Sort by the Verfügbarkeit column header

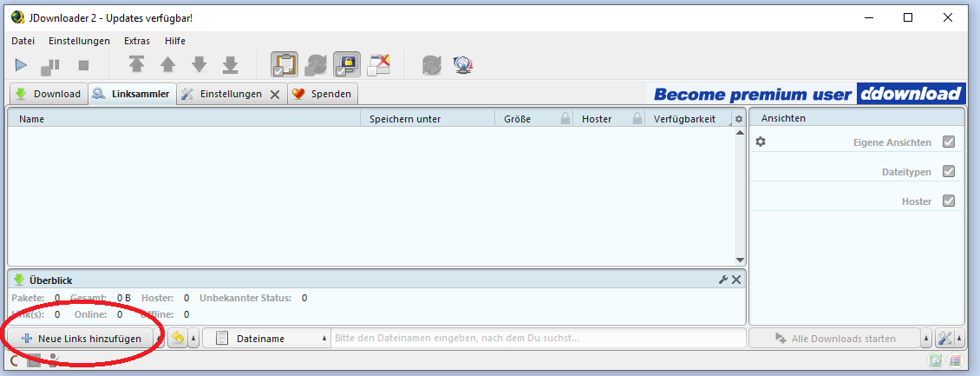click(x=688, y=119)
